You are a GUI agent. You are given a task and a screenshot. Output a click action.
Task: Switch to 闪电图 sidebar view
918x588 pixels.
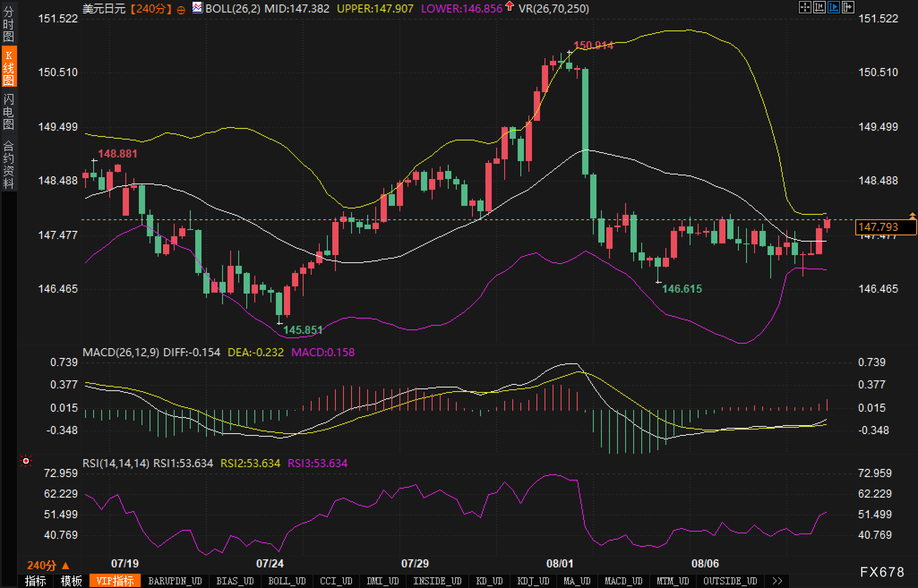click(9, 111)
